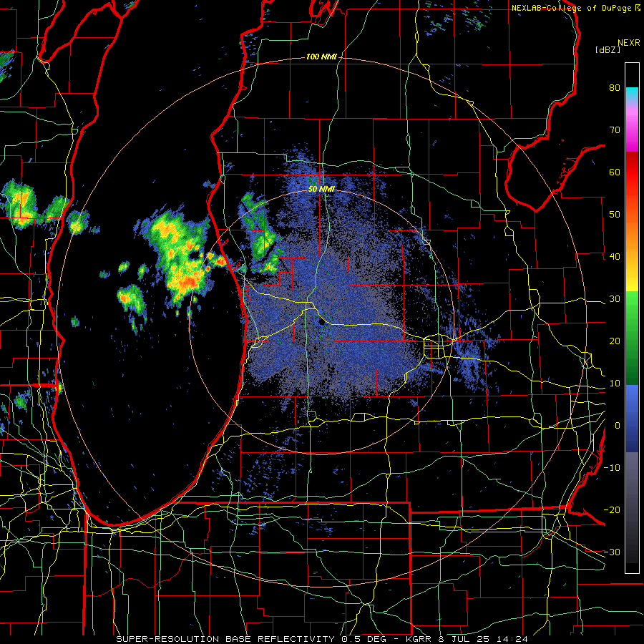
Task: Click the 70 value on the dBZ scale
Action: (x=615, y=130)
